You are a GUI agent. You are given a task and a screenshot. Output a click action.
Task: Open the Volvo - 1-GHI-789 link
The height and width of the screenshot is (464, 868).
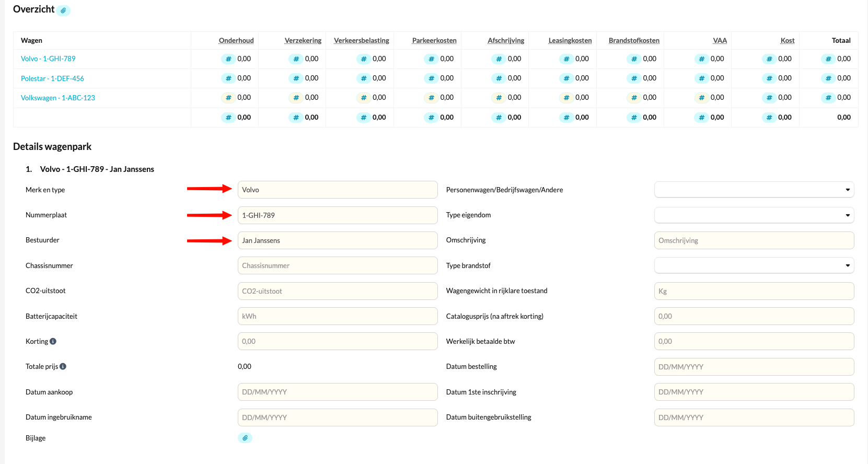pyautogui.click(x=48, y=59)
